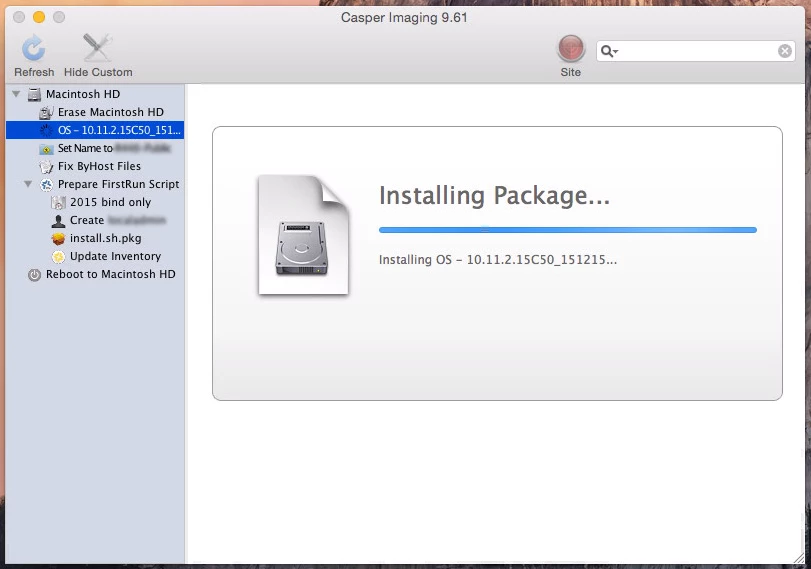The width and height of the screenshot is (811, 569).
Task: Click the Casper Imaging 9.61 window title
Action: (x=404, y=18)
